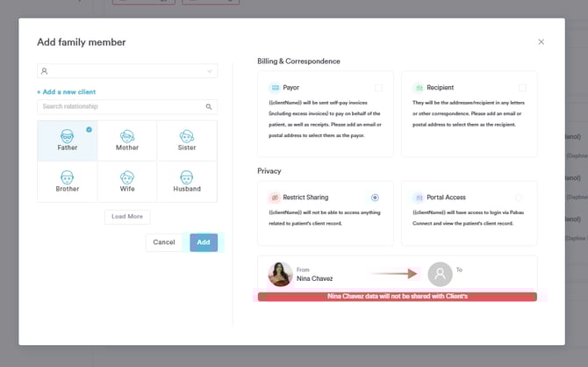Open the client selection dropdown
The width and height of the screenshot is (588, 367).
point(127,71)
